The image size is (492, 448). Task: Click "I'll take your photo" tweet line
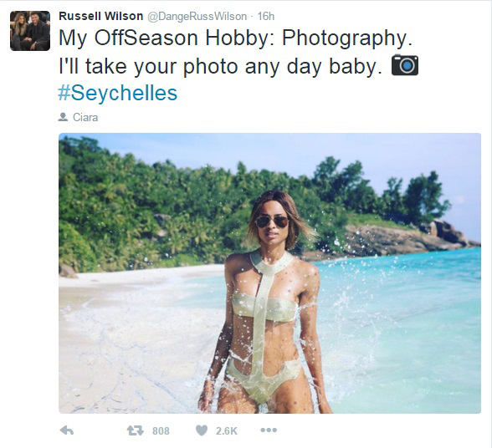221,67
